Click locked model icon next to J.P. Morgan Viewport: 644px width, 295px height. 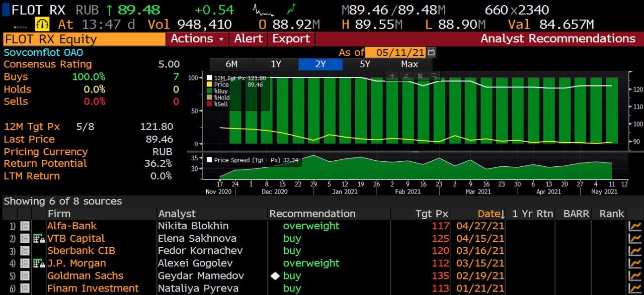coord(39,263)
